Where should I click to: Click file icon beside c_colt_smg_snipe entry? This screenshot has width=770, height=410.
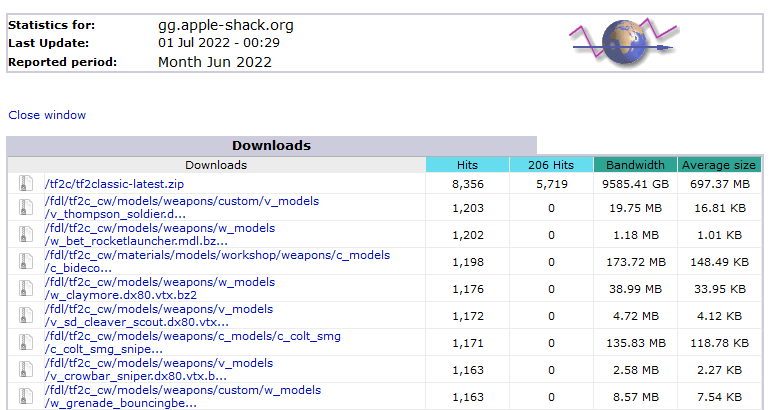(x=26, y=342)
